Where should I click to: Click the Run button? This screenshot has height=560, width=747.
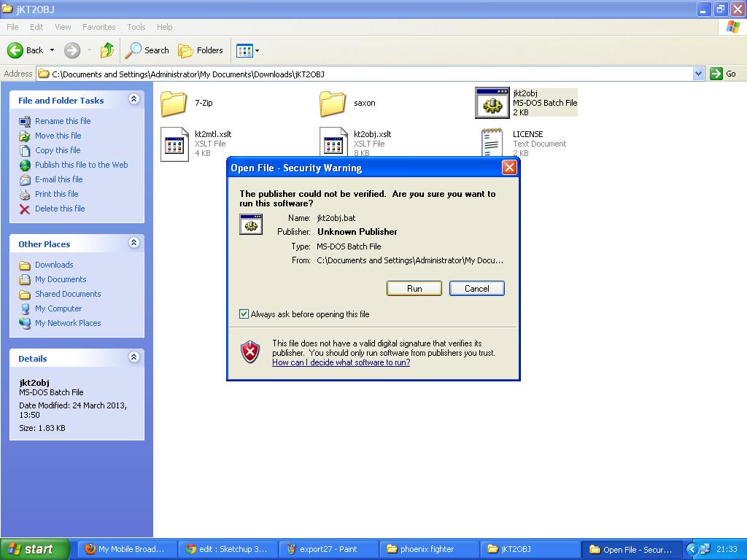(414, 289)
